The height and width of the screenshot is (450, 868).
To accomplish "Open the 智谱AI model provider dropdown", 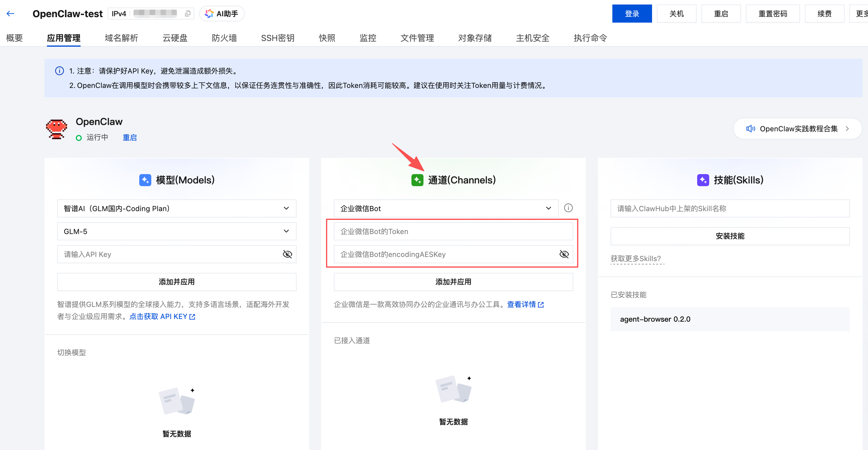I will pyautogui.click(x=177, y=208).
